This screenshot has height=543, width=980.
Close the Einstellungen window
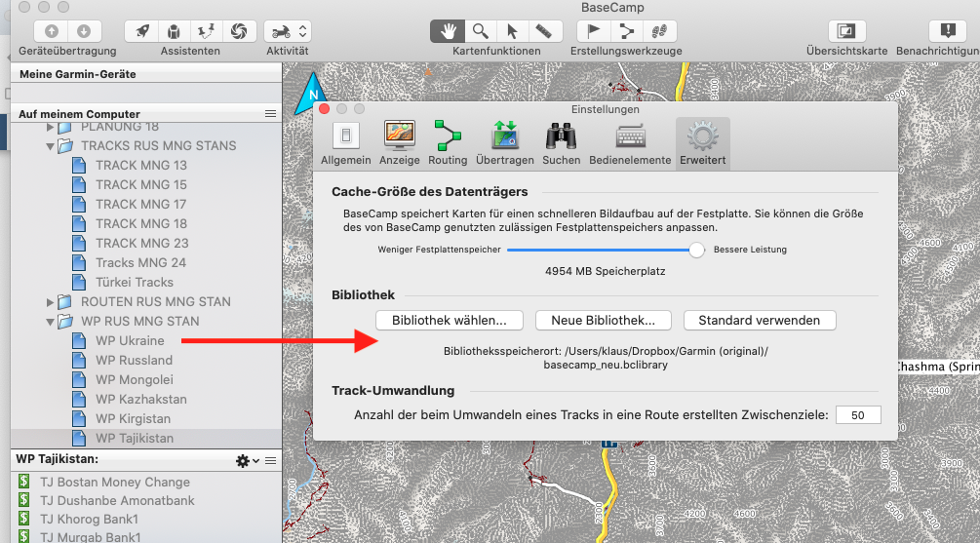tap(325, 109)
